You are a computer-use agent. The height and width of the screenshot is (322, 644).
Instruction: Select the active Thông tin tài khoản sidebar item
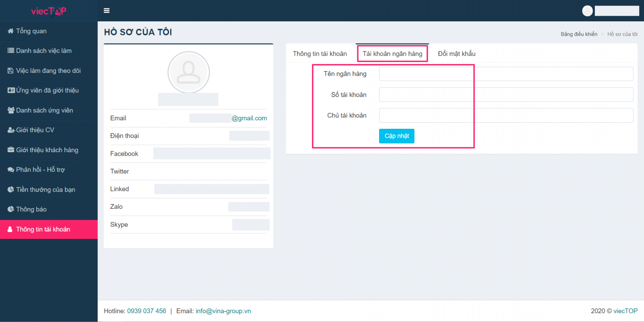(49, 229)
